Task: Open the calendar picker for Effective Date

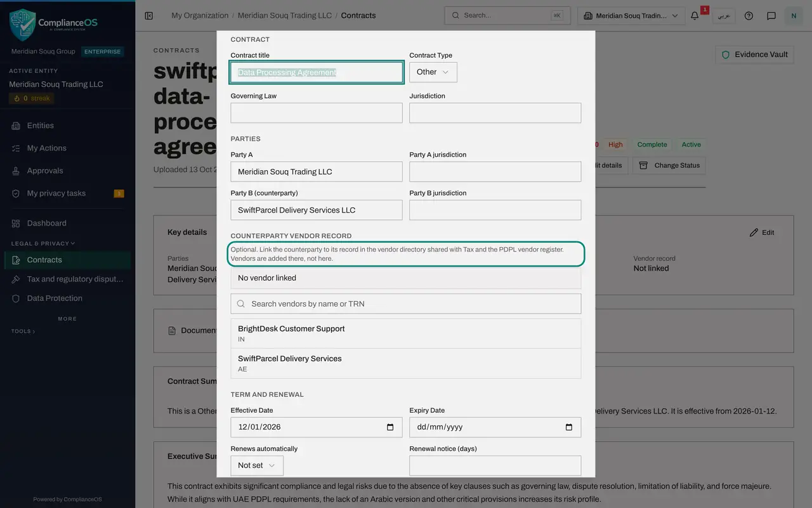Action: [x=390, y=427]
